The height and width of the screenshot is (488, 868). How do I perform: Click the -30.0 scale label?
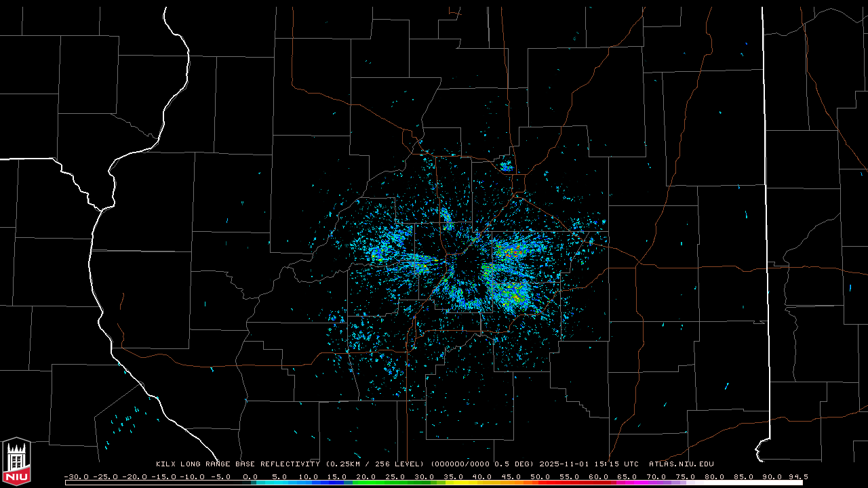[x=76, y=476]
